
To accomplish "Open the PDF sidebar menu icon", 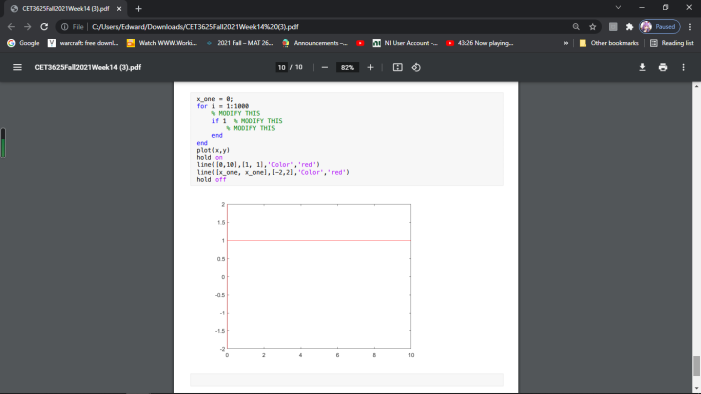I will tap(17, 67).
